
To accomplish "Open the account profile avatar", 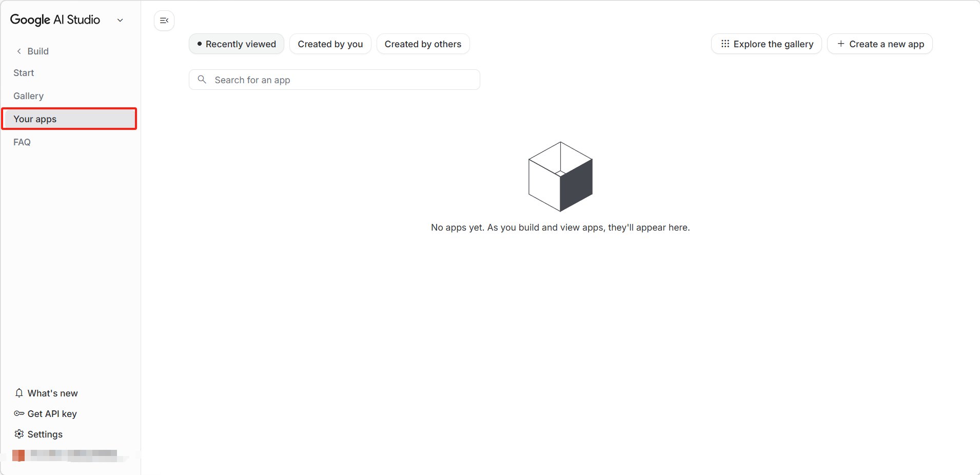I will [x=18, y=455].
